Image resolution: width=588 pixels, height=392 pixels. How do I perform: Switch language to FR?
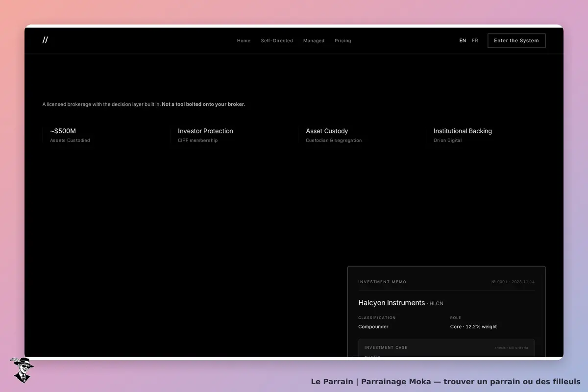pyautogui.click(x=475, y=41)
